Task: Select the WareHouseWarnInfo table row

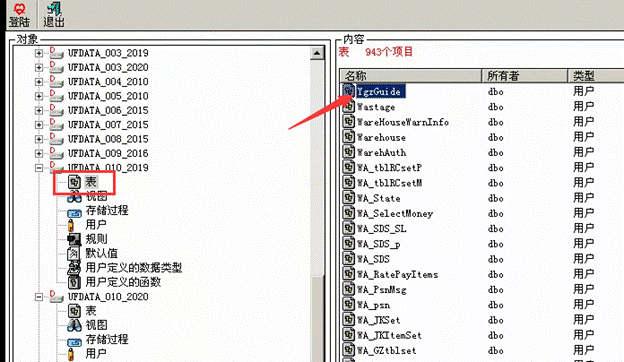Action: pyautogui.click(x=403, y=122)
